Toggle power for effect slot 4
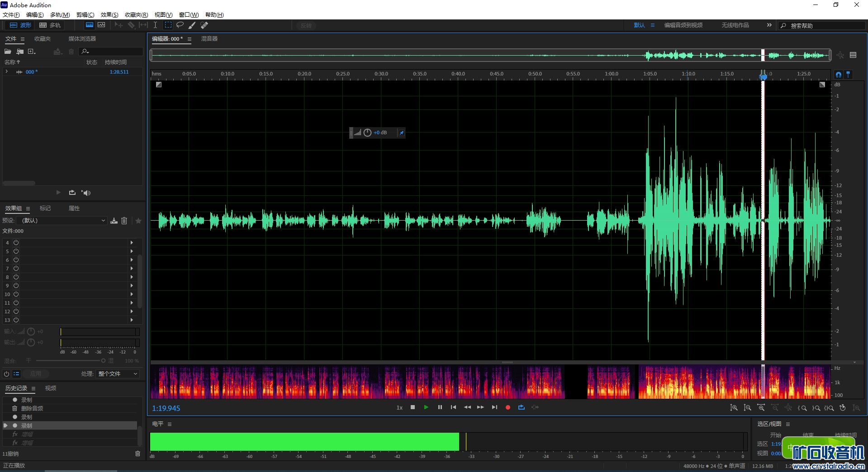 click(x=16, y=243)
